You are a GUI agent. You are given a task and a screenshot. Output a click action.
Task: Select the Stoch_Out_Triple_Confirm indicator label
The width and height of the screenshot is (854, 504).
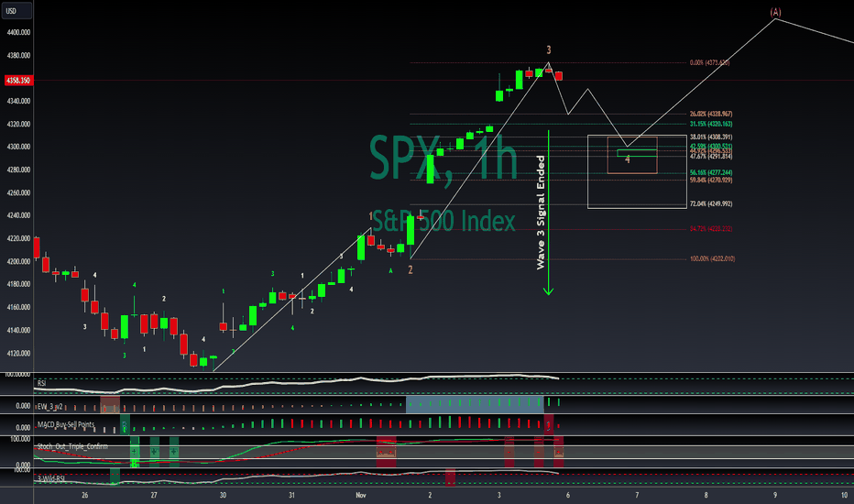72,446
